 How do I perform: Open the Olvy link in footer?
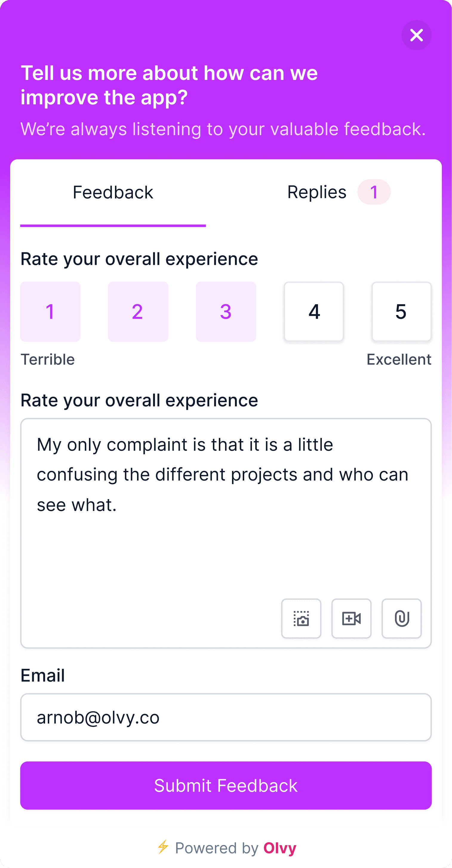[280, 848]
